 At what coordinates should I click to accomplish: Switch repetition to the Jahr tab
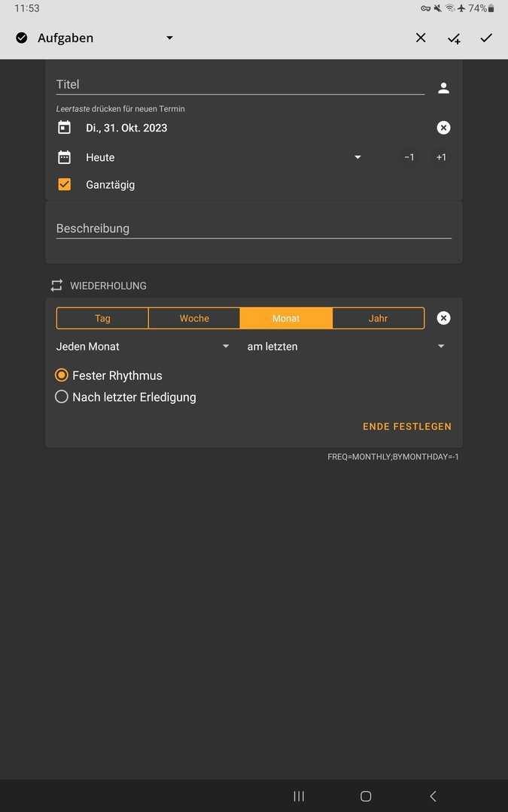(378, 318)
